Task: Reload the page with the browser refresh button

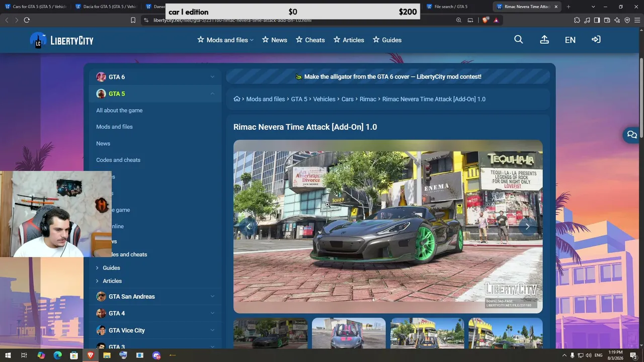Action: [x=27, y=20]
